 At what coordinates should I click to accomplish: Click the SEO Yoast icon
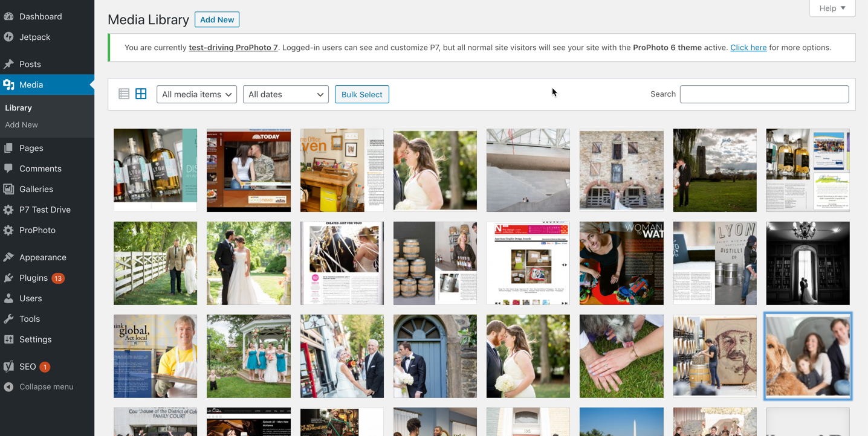pyautogui.click(x=8, y=367)
